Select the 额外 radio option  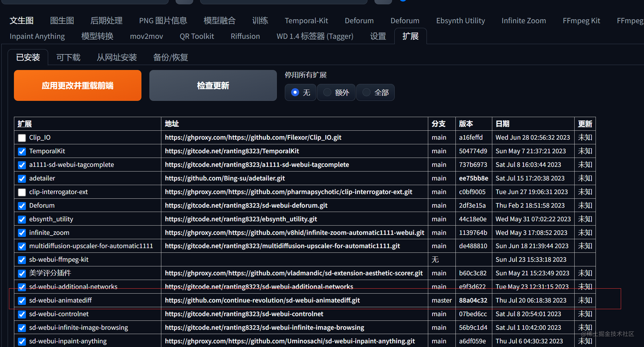point(336,92)
